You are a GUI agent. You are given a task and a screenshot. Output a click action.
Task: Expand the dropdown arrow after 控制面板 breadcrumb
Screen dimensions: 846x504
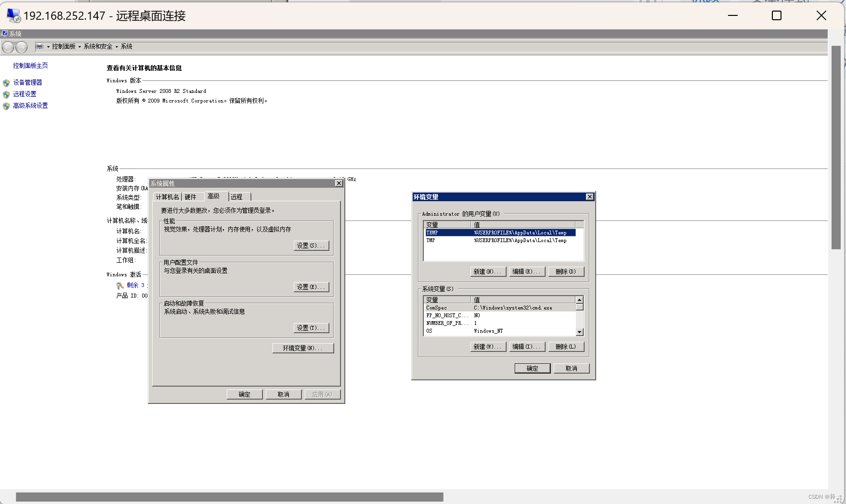tap(79, 47)
